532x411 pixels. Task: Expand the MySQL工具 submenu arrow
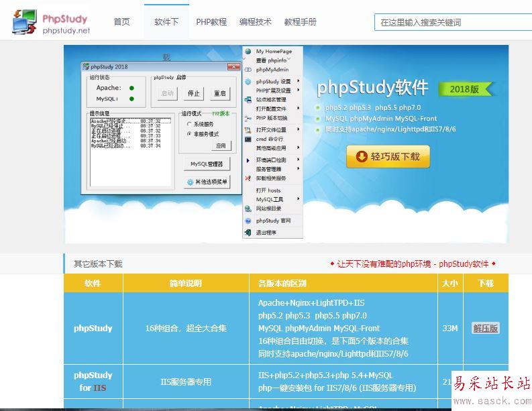(x=299, y=198)
